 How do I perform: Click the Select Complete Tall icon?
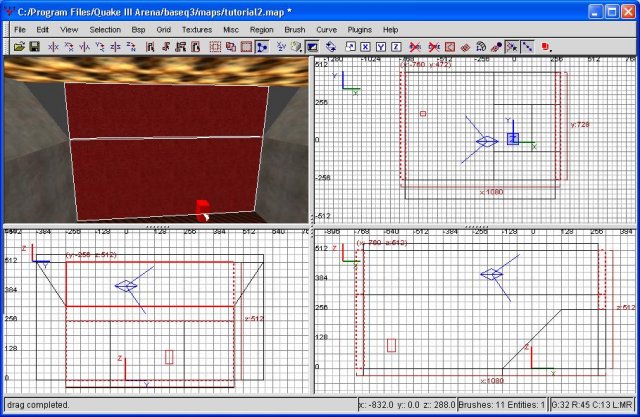[150, 47]
